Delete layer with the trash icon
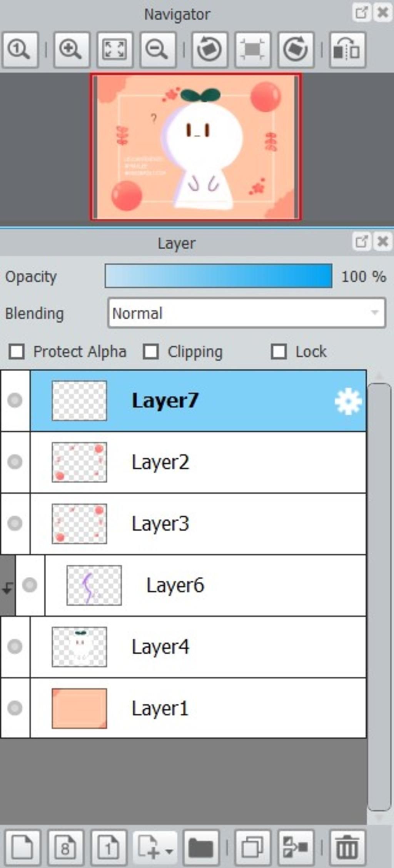This screenshot has height=868, width=394. (347, 847)
